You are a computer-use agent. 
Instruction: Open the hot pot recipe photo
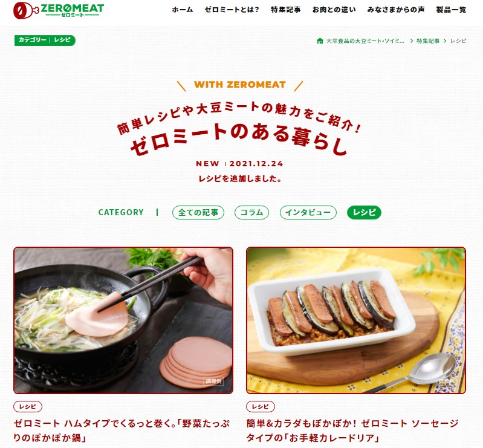point(123,320)
